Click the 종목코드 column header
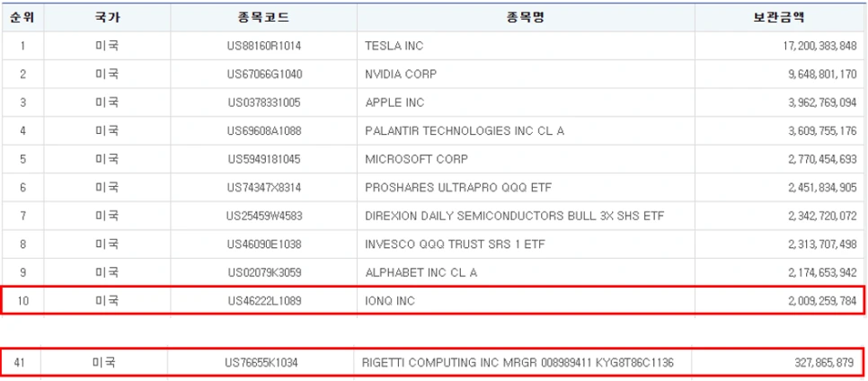 coord(263,17)
